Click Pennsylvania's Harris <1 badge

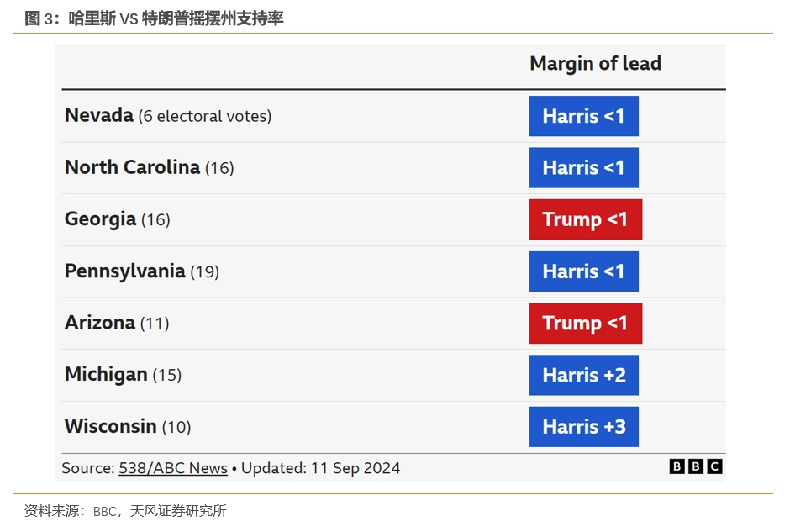click(x=583, y=271)
